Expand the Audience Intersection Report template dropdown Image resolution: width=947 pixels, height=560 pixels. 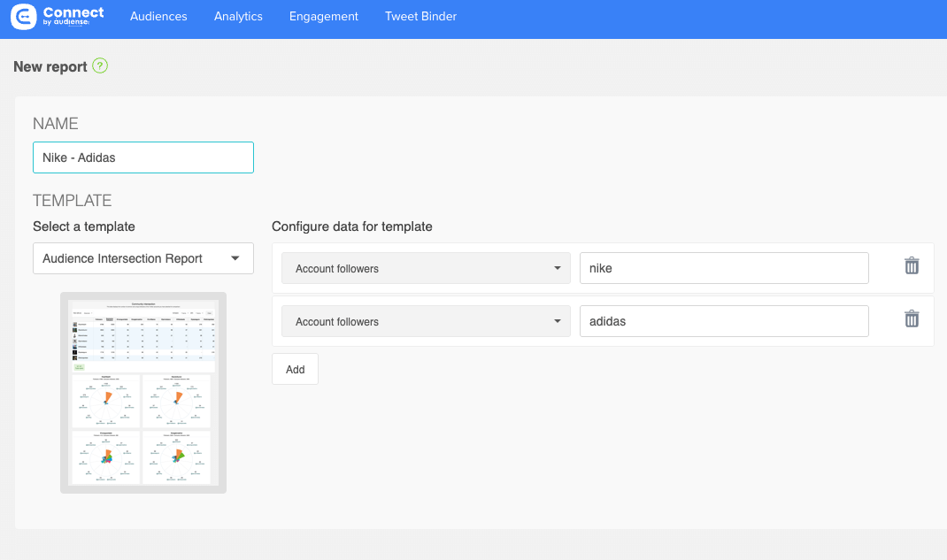click(143, 258)
